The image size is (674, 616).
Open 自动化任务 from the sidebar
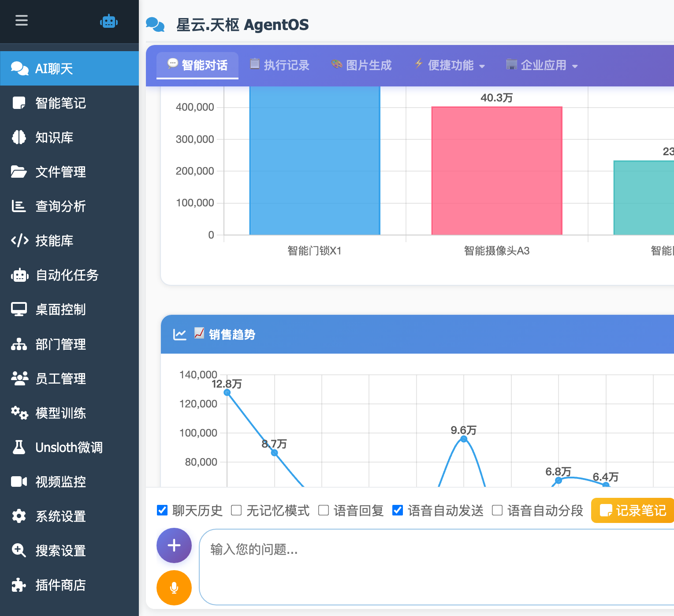pyautogui.click(x=67, y=275)
